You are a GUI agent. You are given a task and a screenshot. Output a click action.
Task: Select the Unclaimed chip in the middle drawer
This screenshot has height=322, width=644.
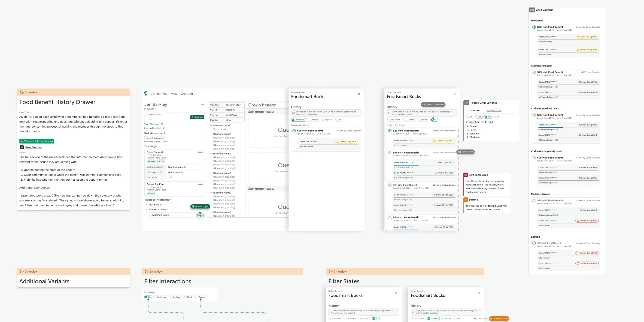pos(298,120)
